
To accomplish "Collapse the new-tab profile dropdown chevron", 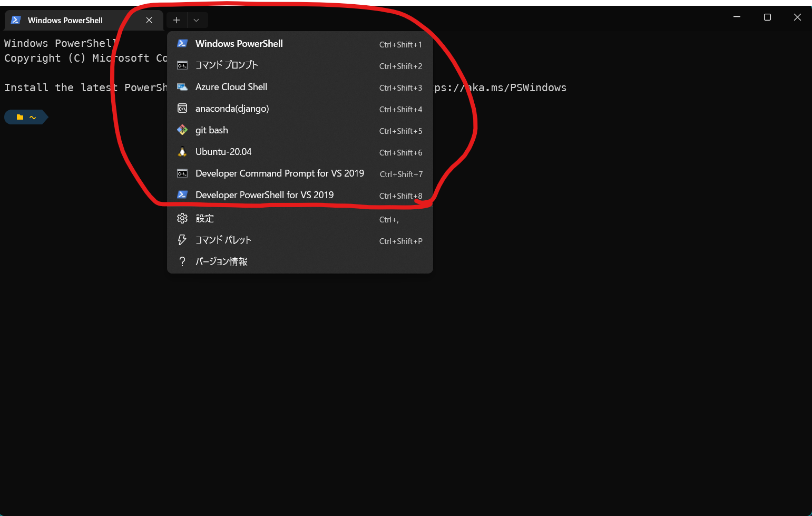I will [197, 20].
